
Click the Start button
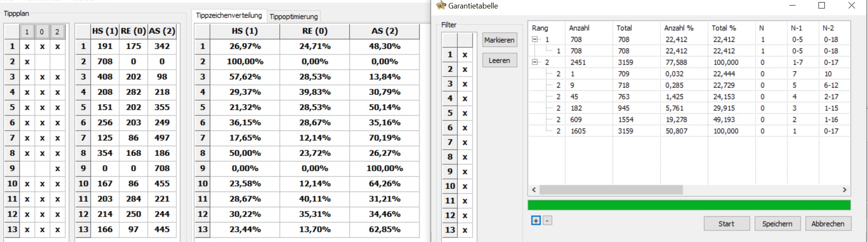726,223
